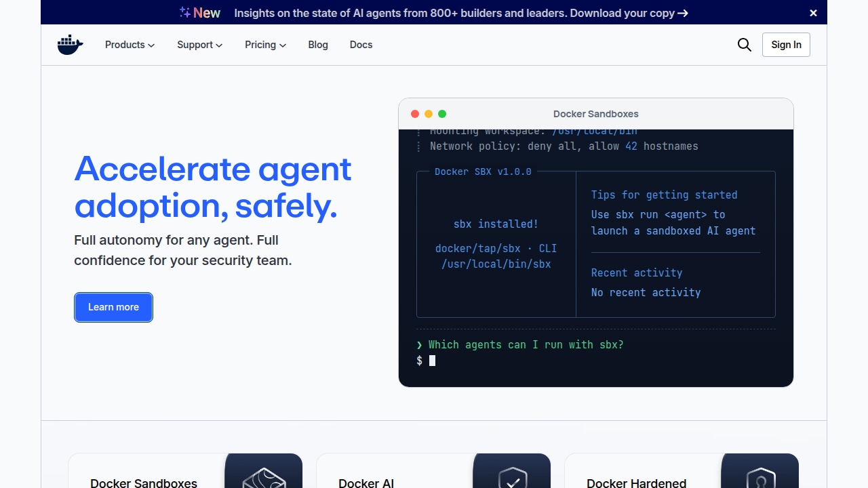The width and height of the screenshot is (868, 488).
Task: Click the Learn more button
Action: (113, 307)
